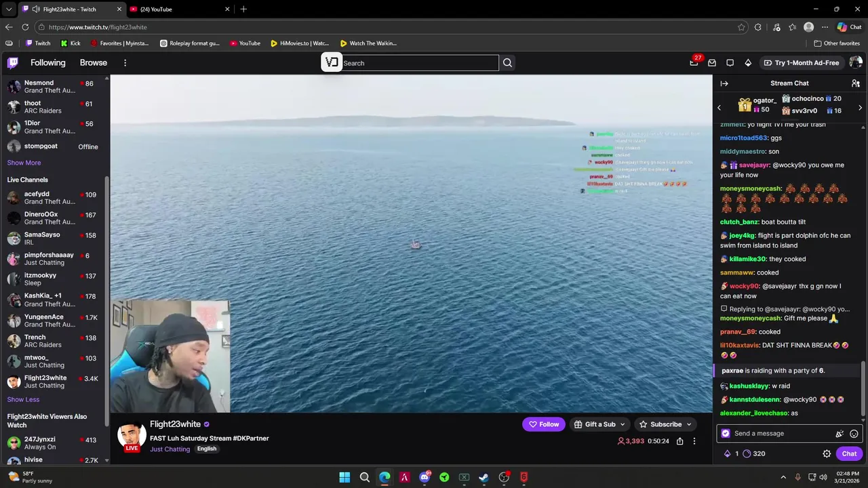The width and height of the screenshot is (868, 488).
Task: Open Copilot Chat in the browser toolbar
Action: coord(849,27)
